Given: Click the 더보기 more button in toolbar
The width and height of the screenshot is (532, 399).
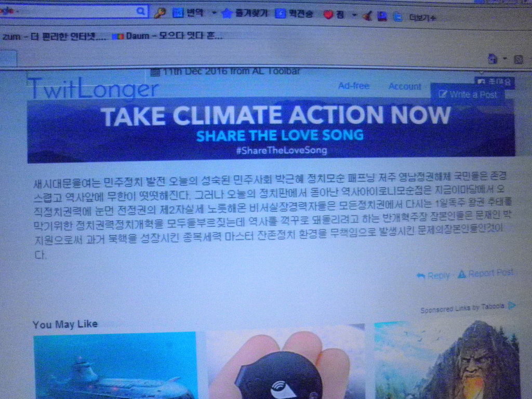Looking at the screenshot, I should (x=422, y=17).
